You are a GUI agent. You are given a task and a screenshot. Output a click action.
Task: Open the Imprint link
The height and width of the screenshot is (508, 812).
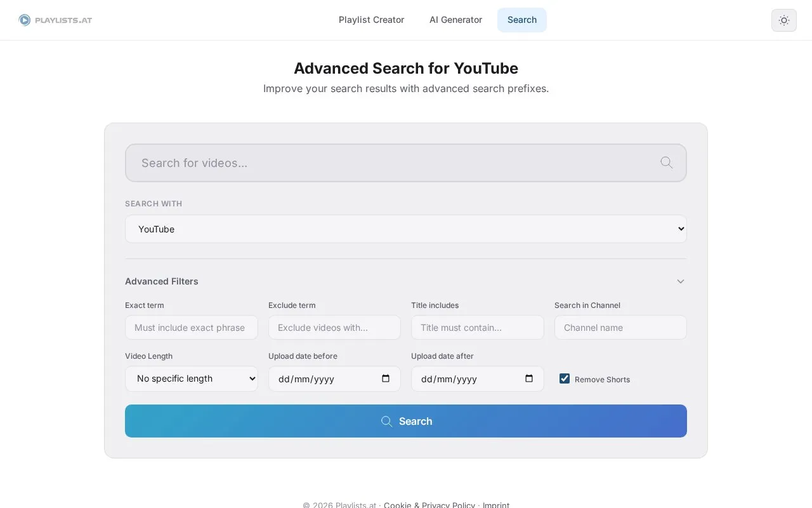coord(496,505)
